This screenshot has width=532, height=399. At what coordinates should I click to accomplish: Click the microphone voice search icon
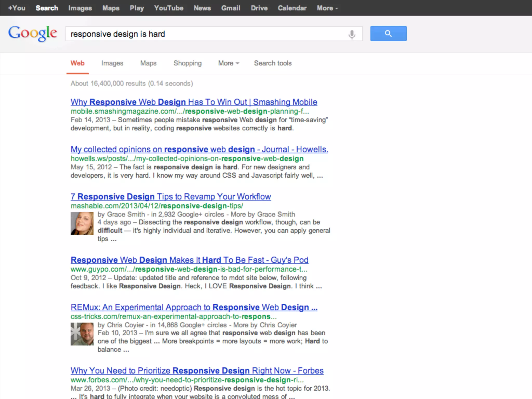pyautogui.click(x=352, y=34)
